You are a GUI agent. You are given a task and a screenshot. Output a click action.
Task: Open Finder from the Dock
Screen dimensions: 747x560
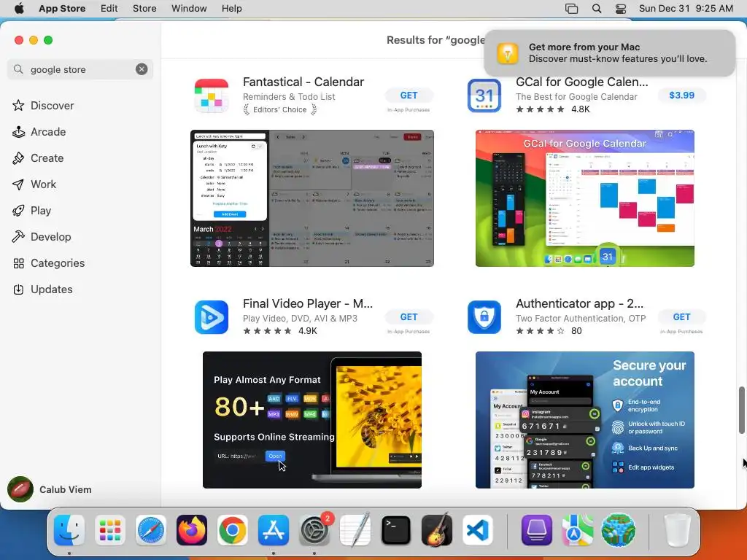tap(69, 530)
